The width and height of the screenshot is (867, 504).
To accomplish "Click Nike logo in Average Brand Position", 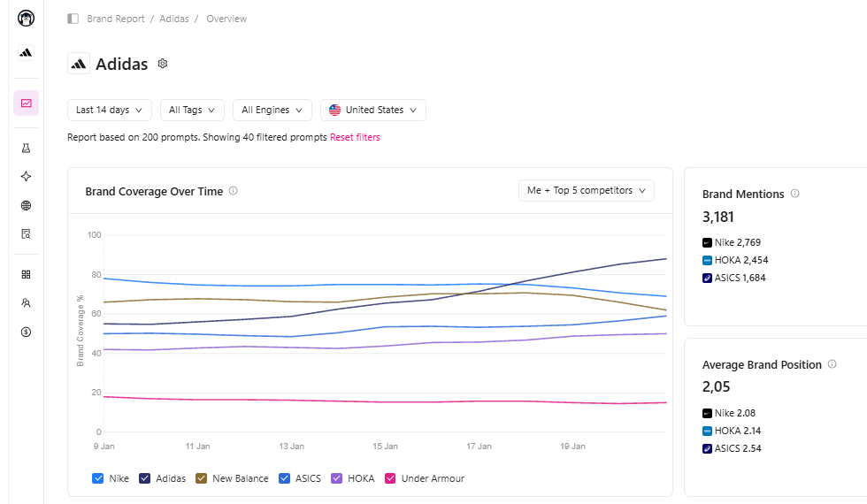I will coord(707,414).
